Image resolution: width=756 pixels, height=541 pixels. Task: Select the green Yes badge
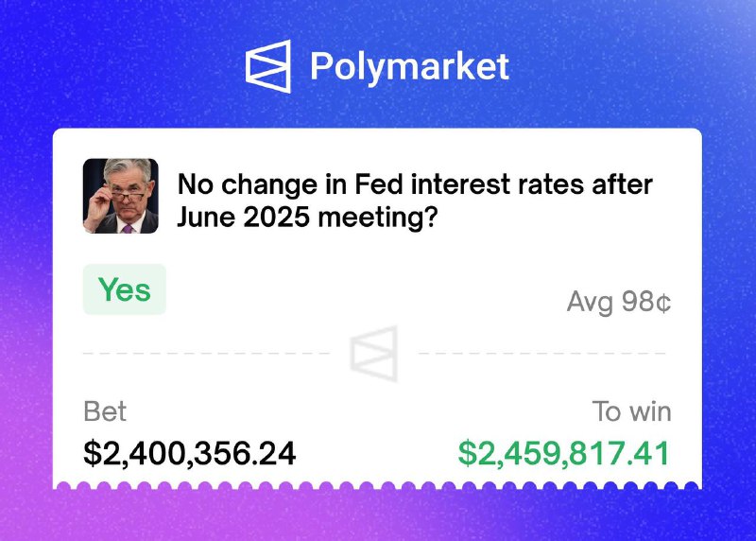(125, 289)
